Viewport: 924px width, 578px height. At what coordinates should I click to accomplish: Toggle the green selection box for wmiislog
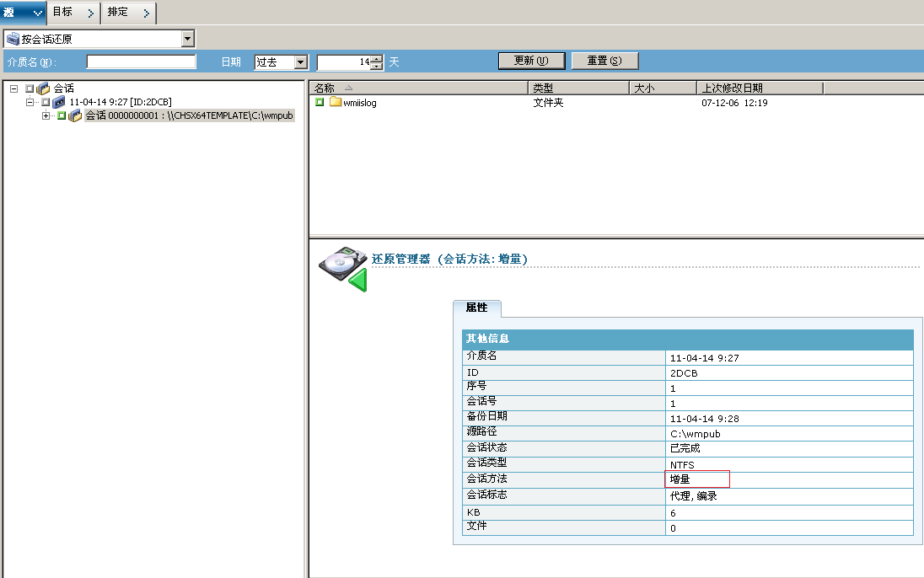[320, 102]
